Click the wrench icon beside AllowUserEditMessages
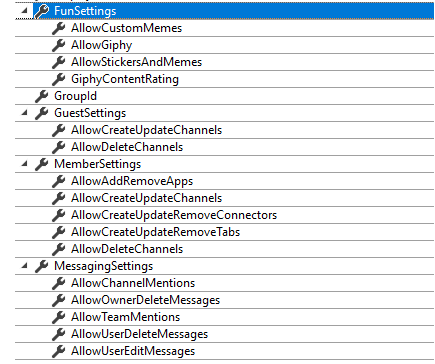The image size is (435, 364). click(x=59, y=351)
